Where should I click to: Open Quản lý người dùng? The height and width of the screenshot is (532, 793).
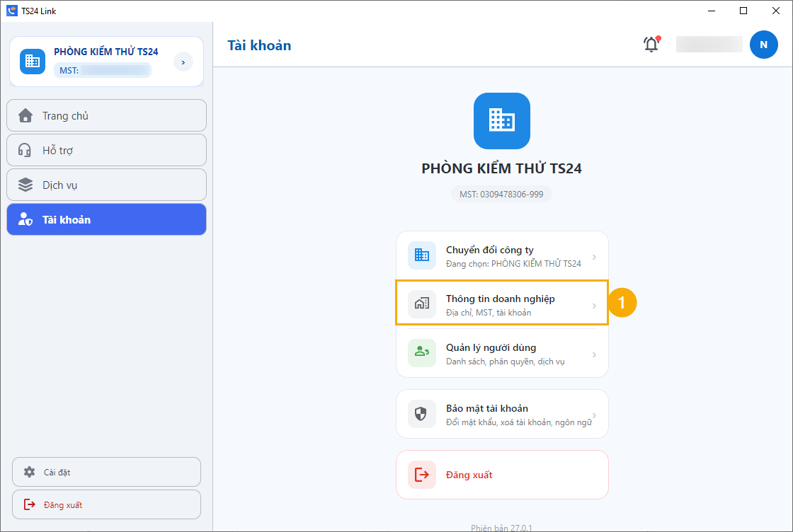tap(502, 354)
